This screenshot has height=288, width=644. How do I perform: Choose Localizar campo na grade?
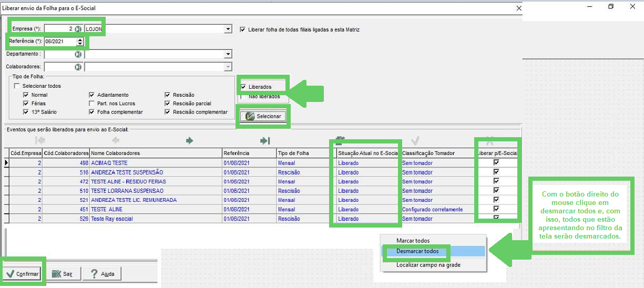point(428,265)
